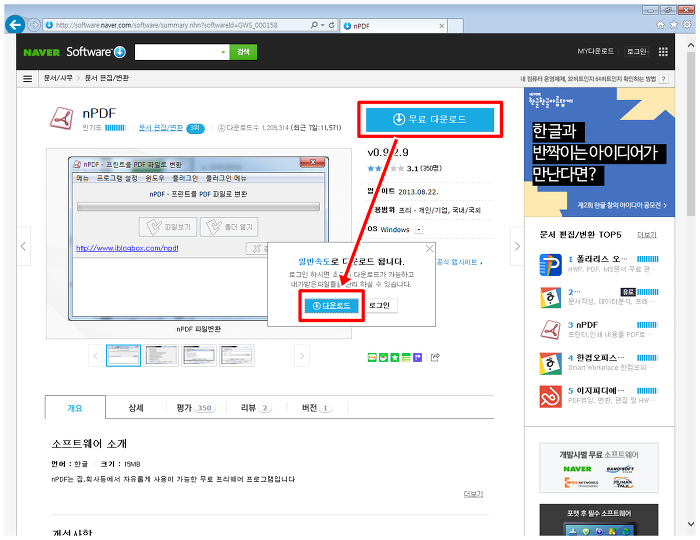The image size is (700, 540).
Task: Open the OS Windows dropdown
Action: pos(419,230)
